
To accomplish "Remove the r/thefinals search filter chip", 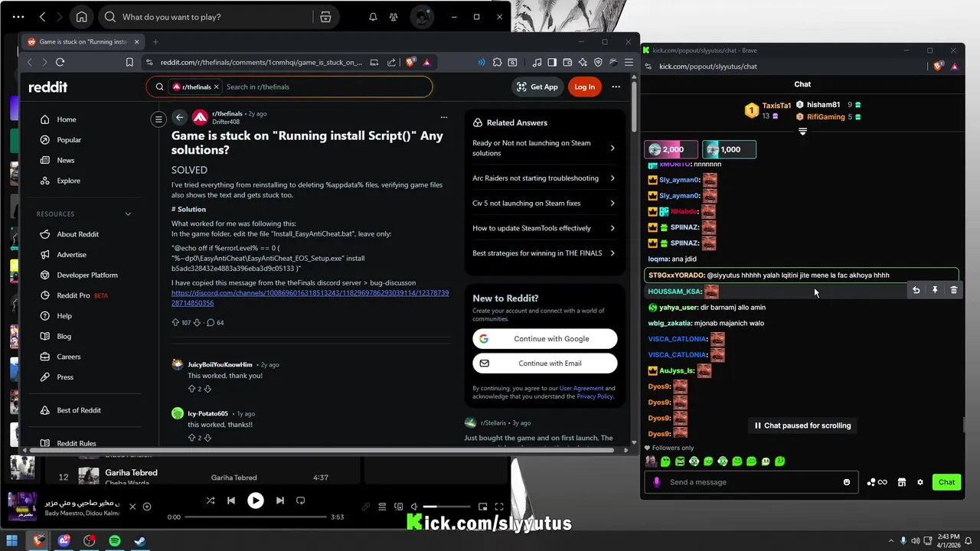I will 216,87.
